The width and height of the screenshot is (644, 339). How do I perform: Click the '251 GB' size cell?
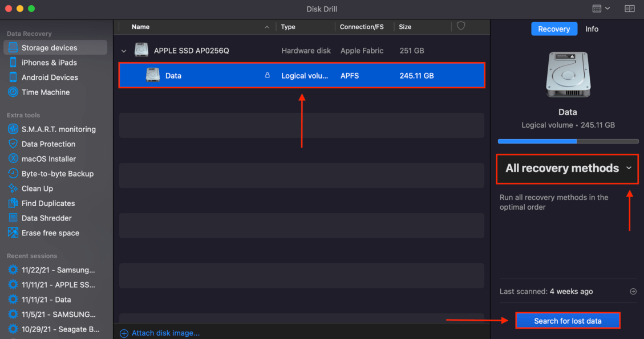coord(411,51)
